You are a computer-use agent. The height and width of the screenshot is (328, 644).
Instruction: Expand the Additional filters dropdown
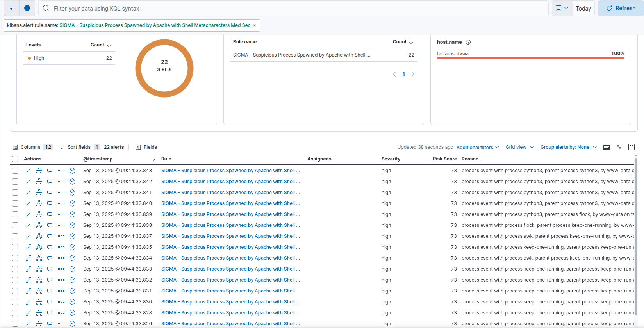[x=478, y=147]
